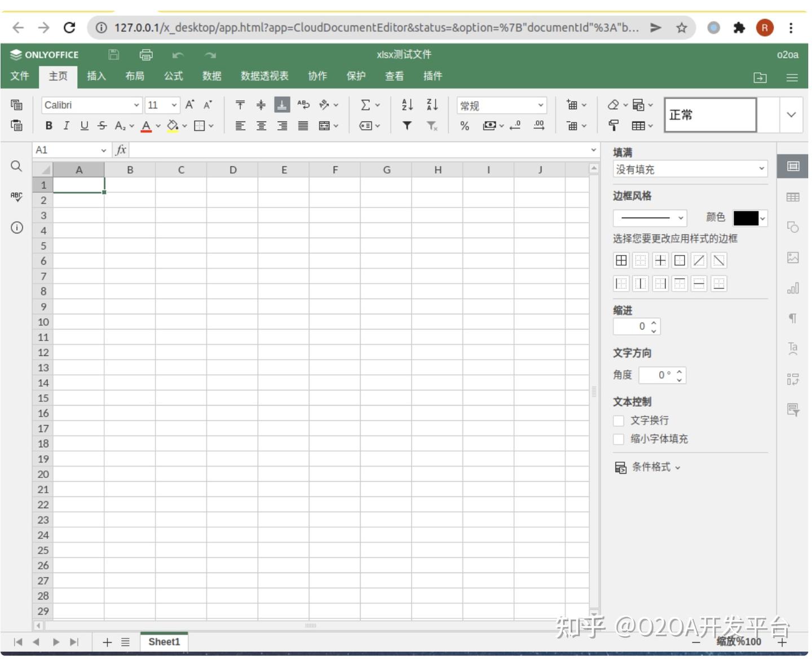Enable 缩小字体填充 shrink to fit

[618, 439]
